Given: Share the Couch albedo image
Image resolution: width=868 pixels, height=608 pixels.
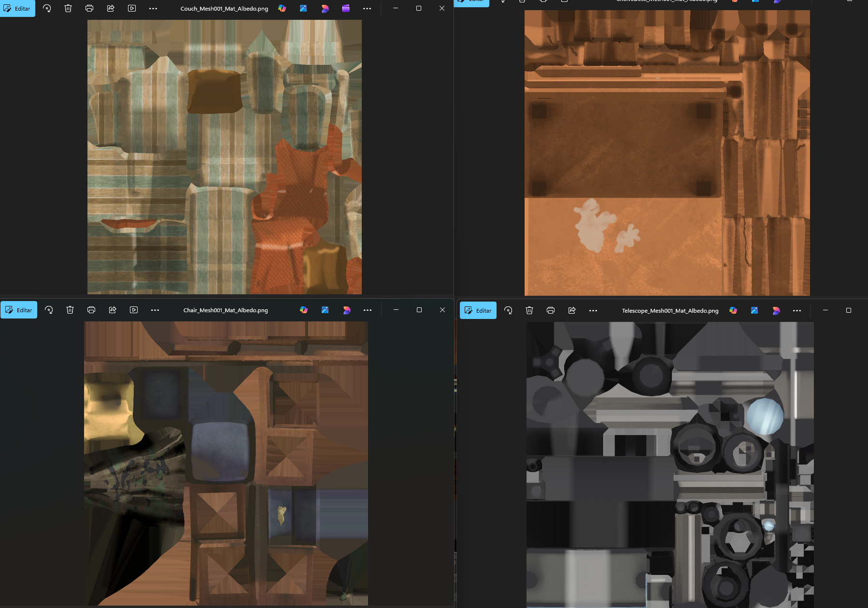Looking at the screenshot, I should coord(111,8).
